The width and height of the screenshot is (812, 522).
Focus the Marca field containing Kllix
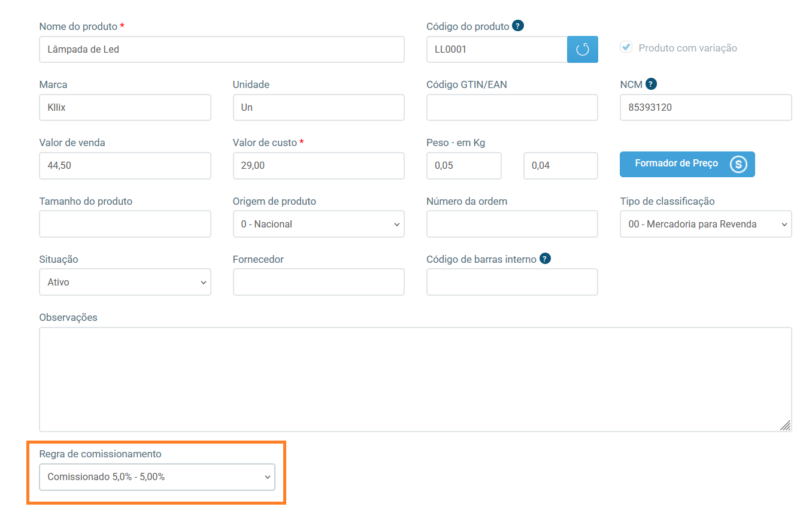125,108
